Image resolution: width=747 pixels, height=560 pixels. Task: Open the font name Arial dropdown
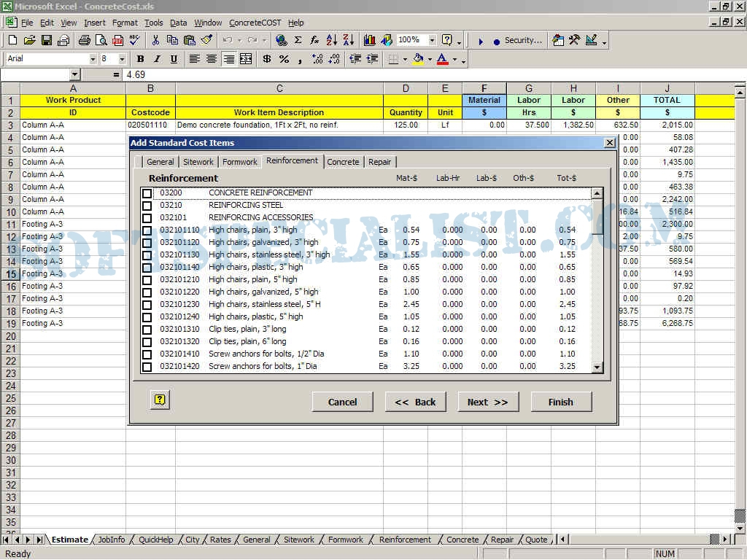pos(93,59)
